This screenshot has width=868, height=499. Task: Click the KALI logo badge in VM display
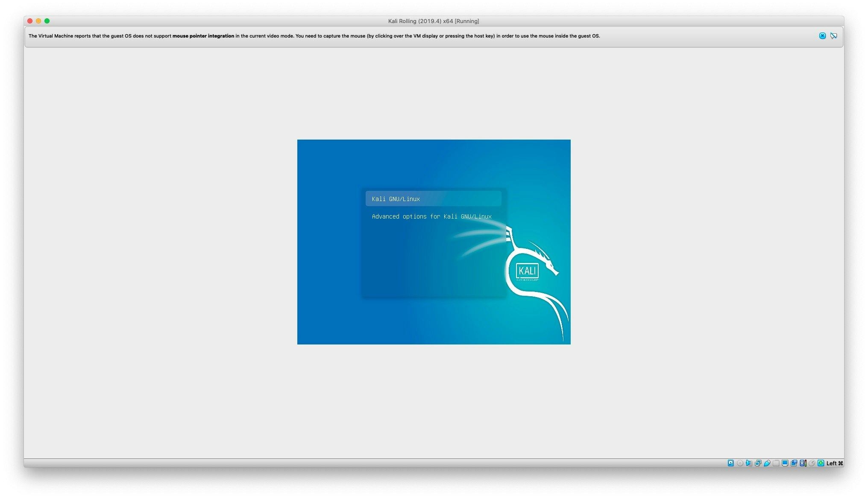coord(527,271)
